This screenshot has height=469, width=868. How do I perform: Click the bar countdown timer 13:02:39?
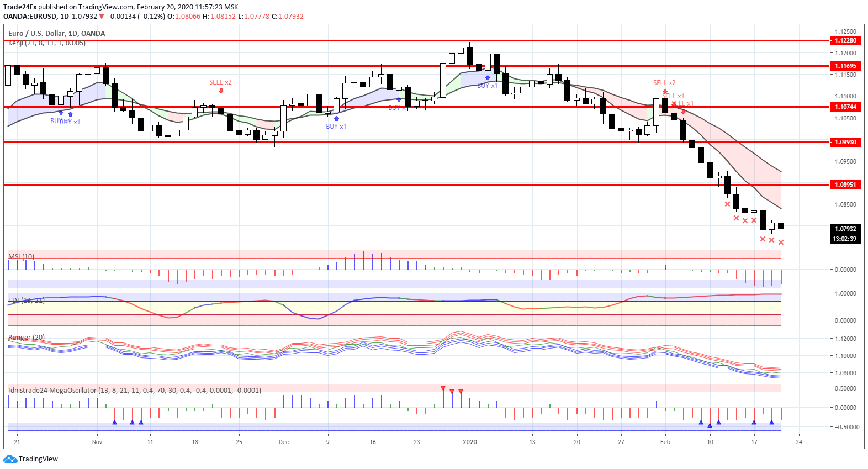pos(845,239)
